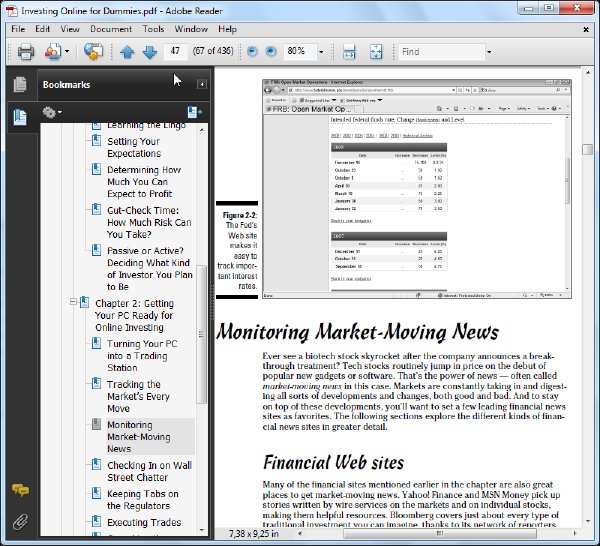
Task: Click the zoom level field 80%
Action: click(300, 51)
